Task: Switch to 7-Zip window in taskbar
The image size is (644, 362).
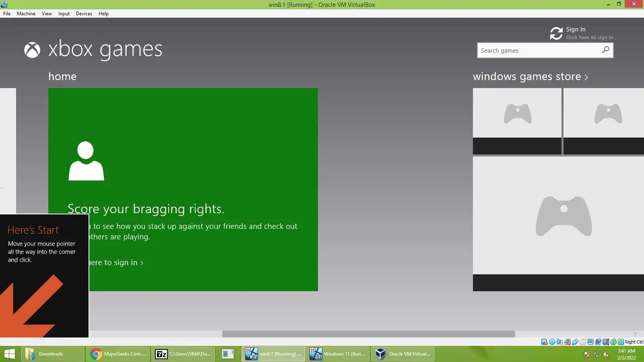Action: [183, 354]
